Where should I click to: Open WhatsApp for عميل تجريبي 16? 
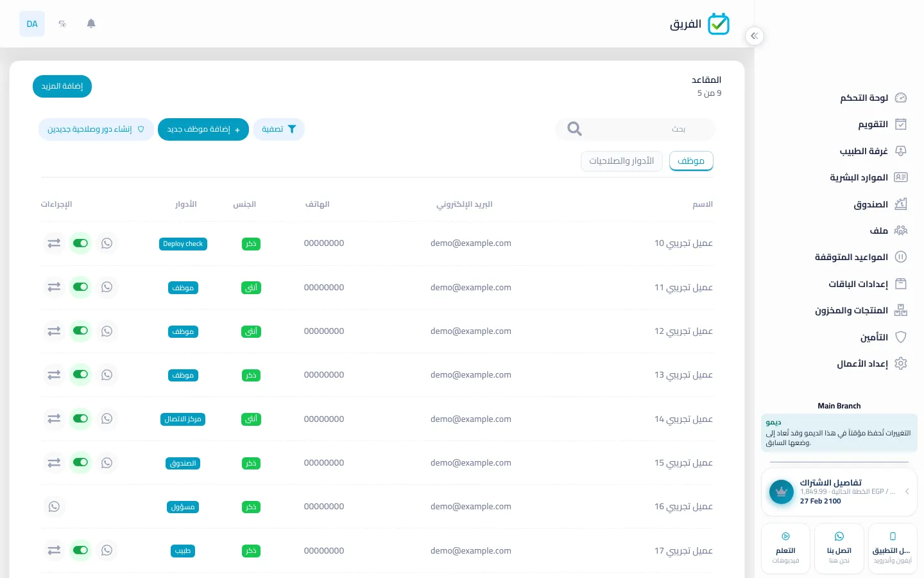[54, 507]
